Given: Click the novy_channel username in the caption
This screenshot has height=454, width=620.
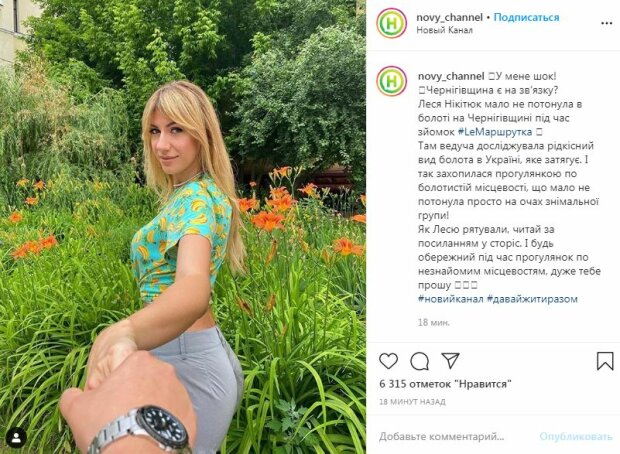Looking at the screenshot, I should 451,76.
